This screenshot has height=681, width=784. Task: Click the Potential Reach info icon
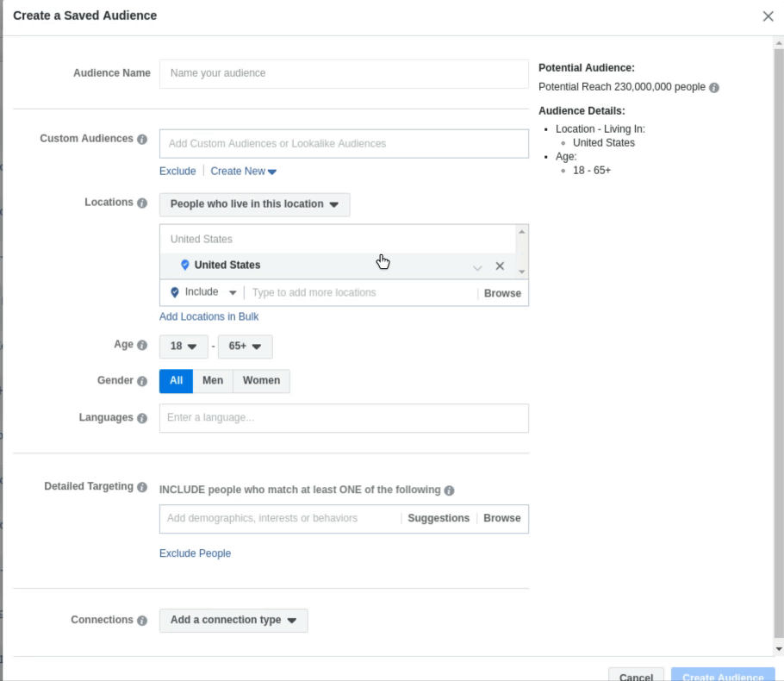coord(714,88)
